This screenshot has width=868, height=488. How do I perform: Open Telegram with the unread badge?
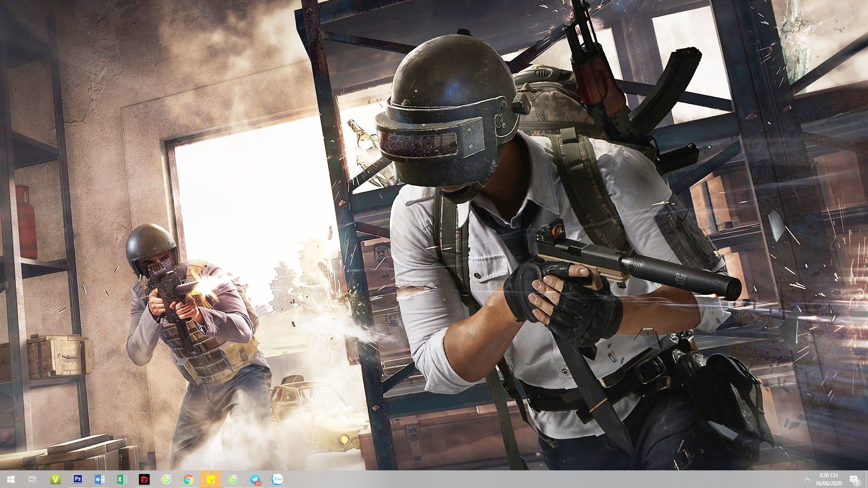coord(255,479)
